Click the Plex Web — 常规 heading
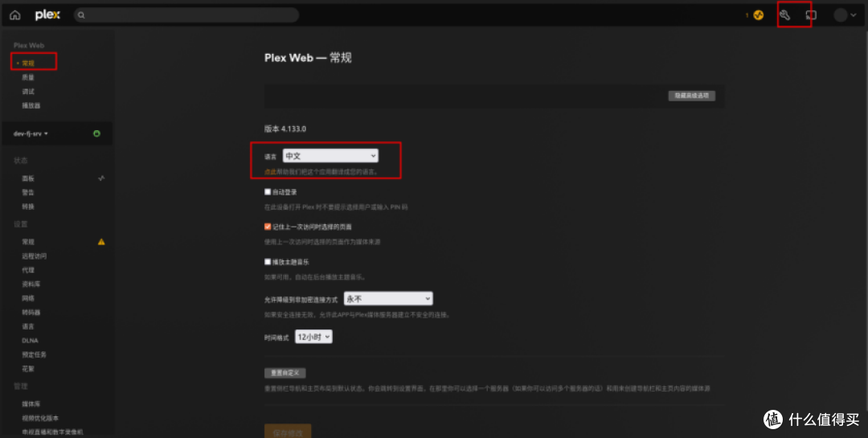The width and height of the screenshot is (868, 438). tap(308, 58)
